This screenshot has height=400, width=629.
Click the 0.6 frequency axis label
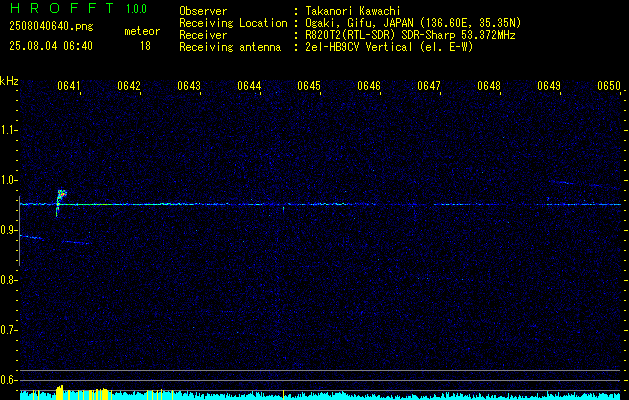(x=8, y=380)
